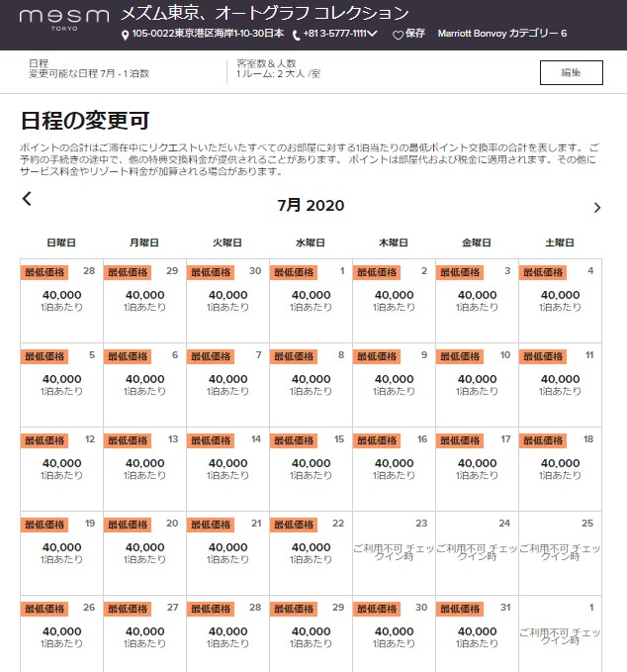Image resolution: width=627 pixels, height=672 pixels.
Task: Click the mesm Tokyo logo
Action: pyautogui.click(x=64, y=20)
